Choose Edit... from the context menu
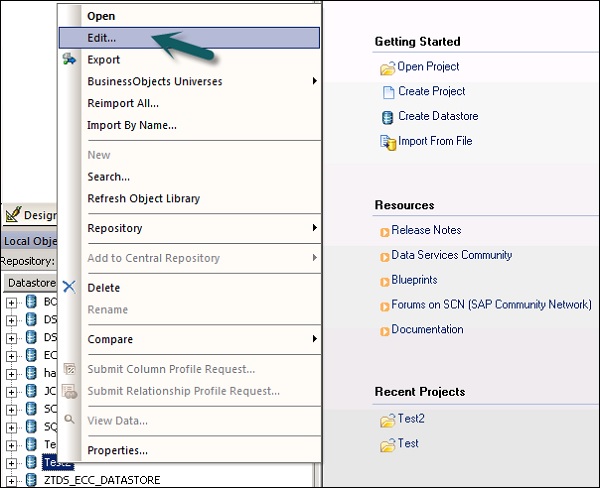The image size is (600, 488). 102,38
